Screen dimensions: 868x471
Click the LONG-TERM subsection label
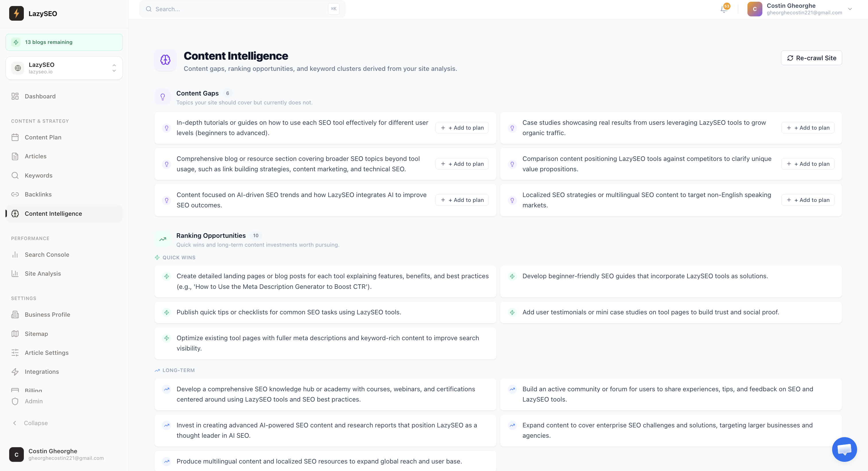pos(178,370)
